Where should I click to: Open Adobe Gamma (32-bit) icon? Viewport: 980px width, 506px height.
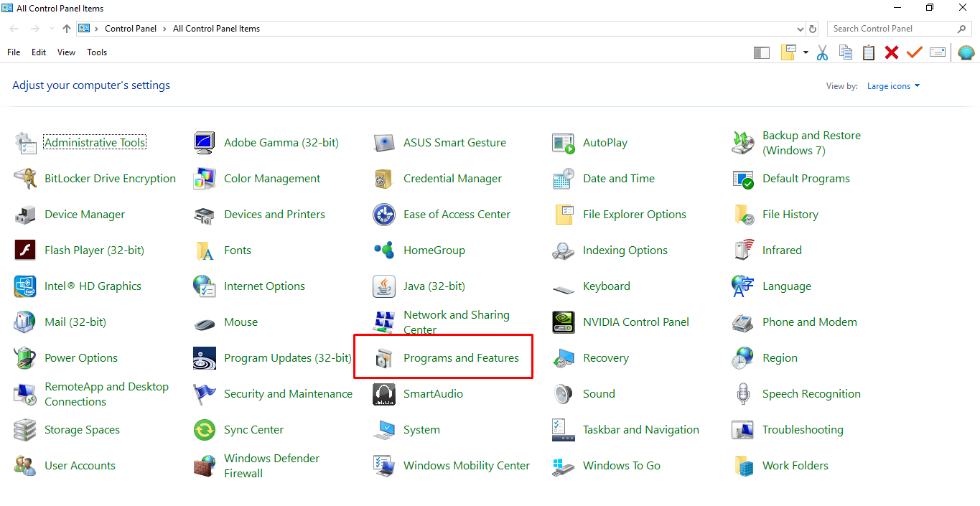[x=205, y=143]
